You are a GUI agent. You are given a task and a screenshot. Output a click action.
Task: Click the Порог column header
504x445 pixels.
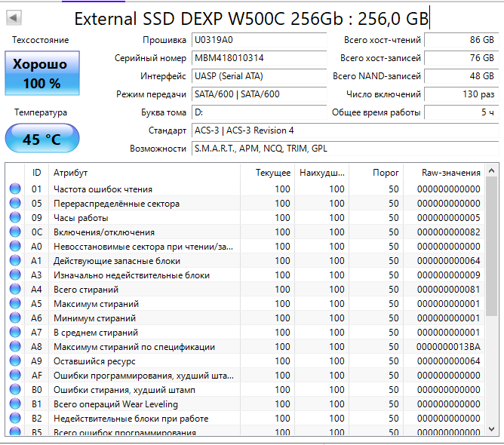click(x=386, y=173)
